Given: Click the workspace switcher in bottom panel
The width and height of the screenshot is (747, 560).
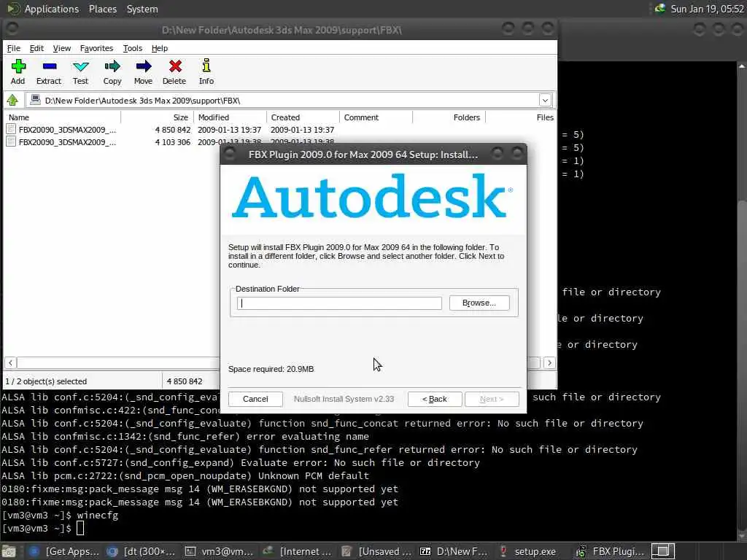Looking at the screenshot, I should tap(662, 551).
